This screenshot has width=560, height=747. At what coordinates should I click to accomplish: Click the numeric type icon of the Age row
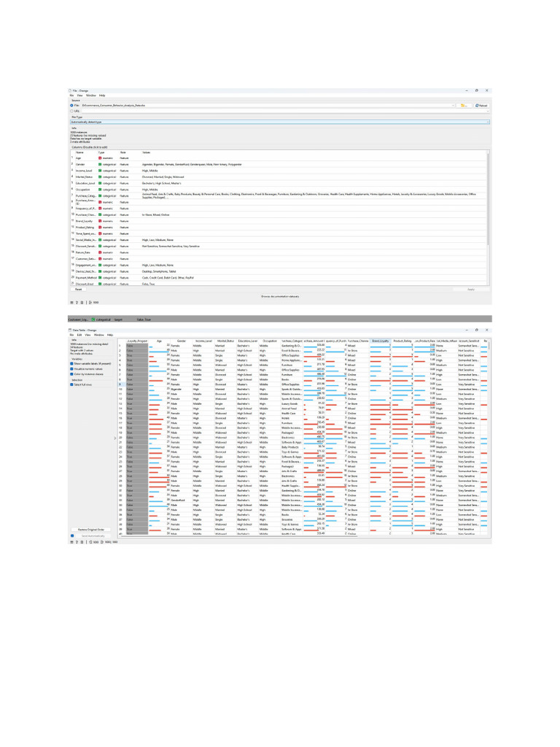click(x=101, y=158)
